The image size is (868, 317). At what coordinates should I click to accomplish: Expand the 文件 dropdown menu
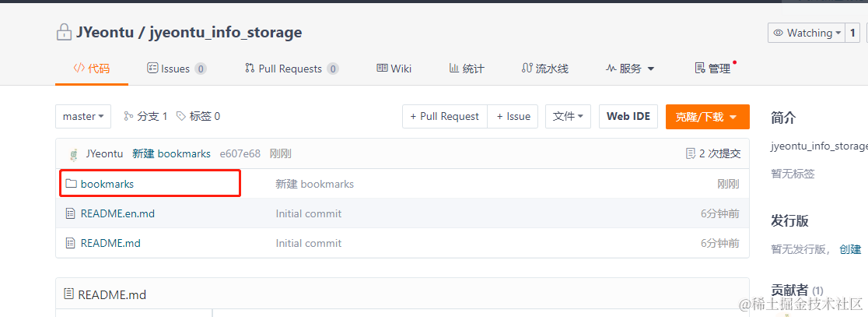[x=568, y=116]
